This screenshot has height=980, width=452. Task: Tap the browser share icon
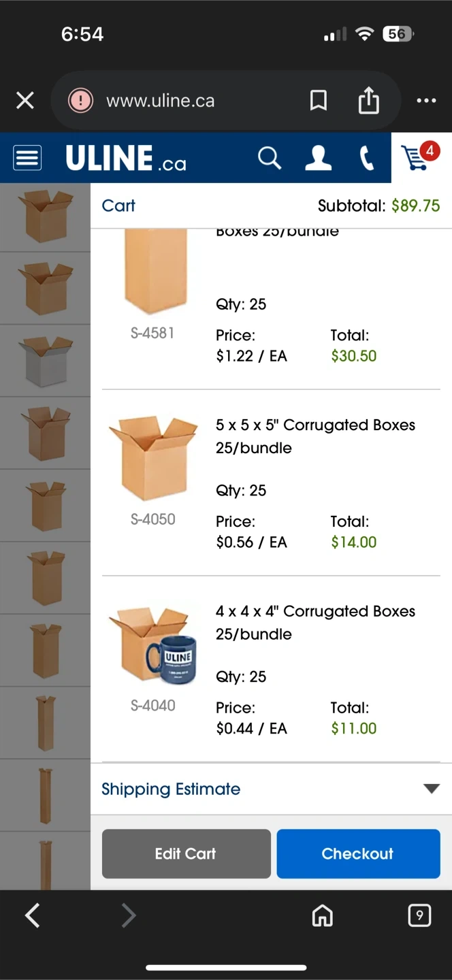(368, 101)
